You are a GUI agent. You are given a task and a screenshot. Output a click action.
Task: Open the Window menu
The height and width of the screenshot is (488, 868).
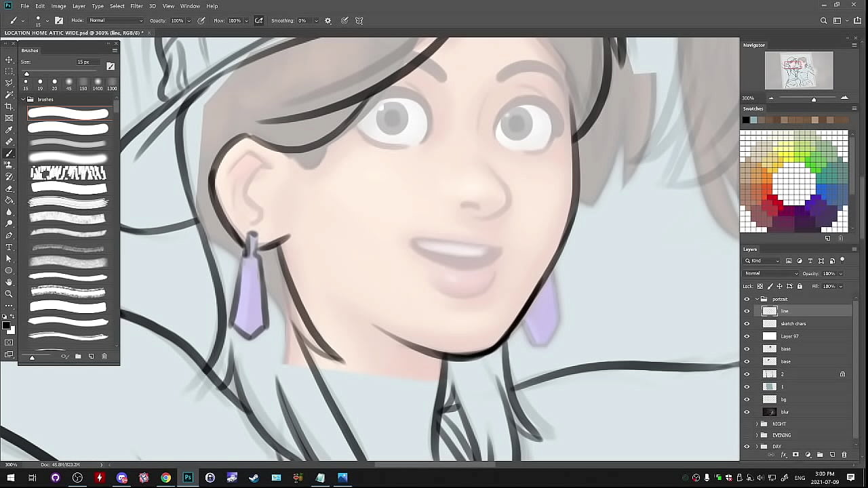(x=190, y=6)
